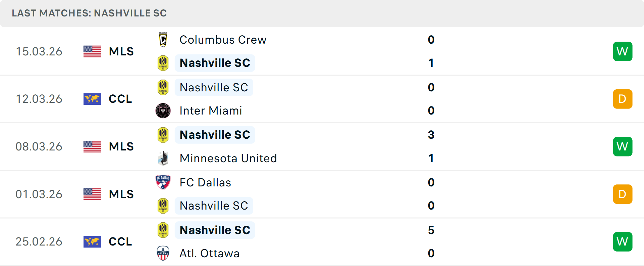
Task: Click the Last Matches: Nashville SC header
Action: [89, 13]
